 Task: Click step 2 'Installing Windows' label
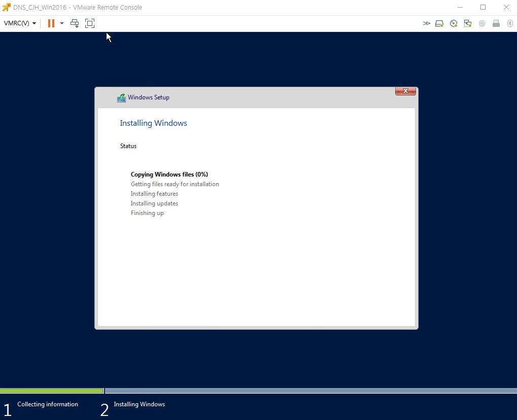[139, 404]
